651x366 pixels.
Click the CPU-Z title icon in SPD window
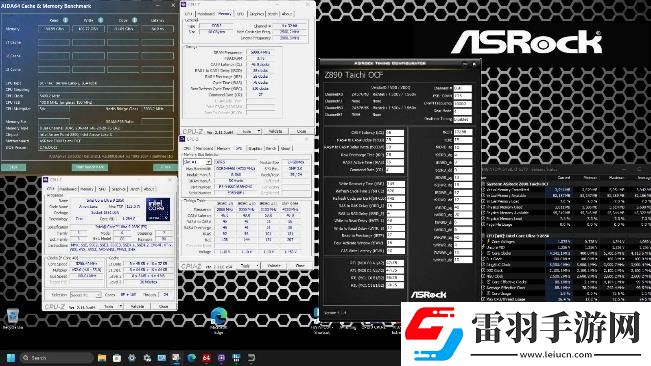(x=183, y=139)
